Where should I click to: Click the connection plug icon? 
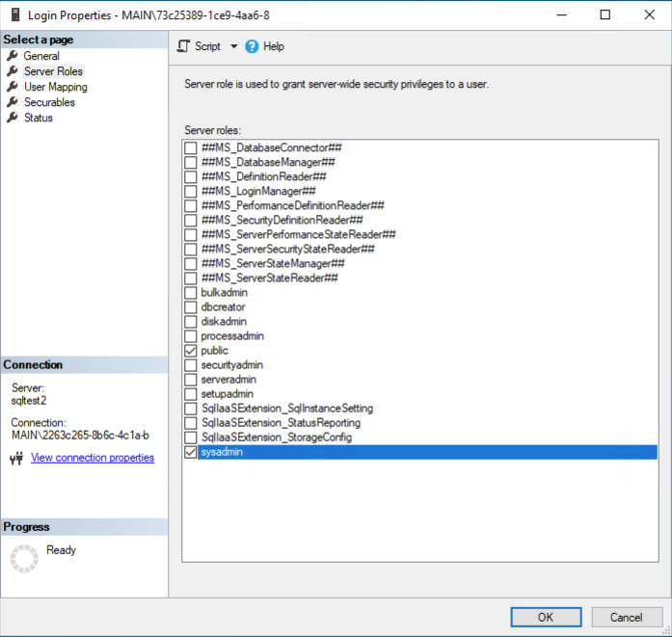click(16, 459)
